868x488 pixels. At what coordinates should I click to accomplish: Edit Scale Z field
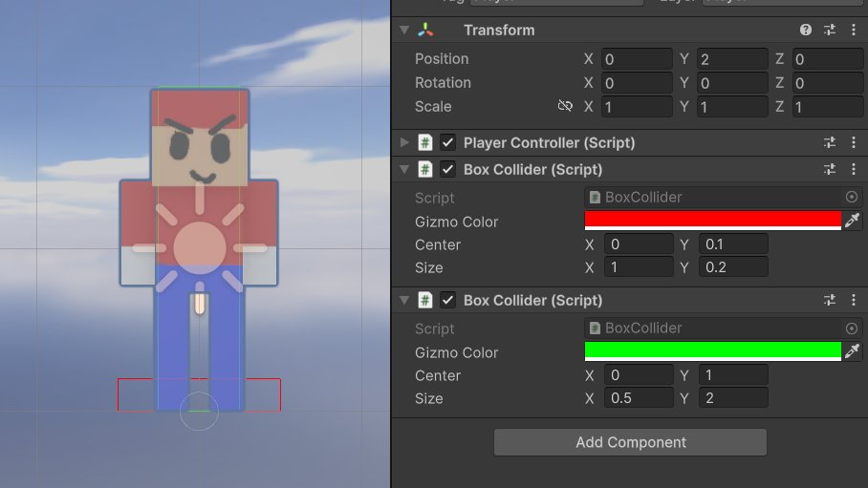point(827,107)
